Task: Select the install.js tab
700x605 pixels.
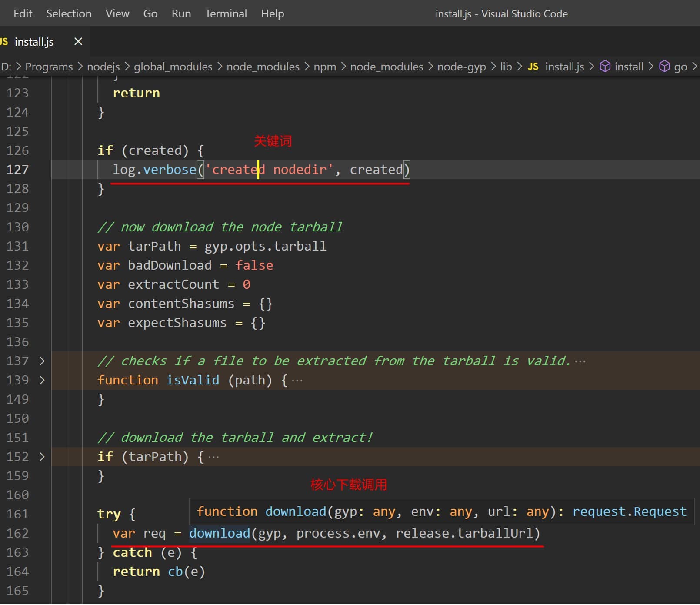Action: 34,42
